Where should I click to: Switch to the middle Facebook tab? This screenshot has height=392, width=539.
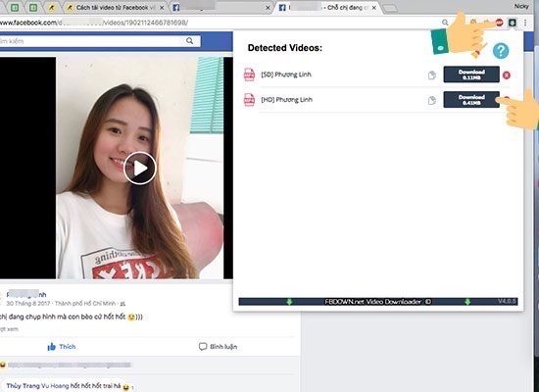click(x=220, y=8)
